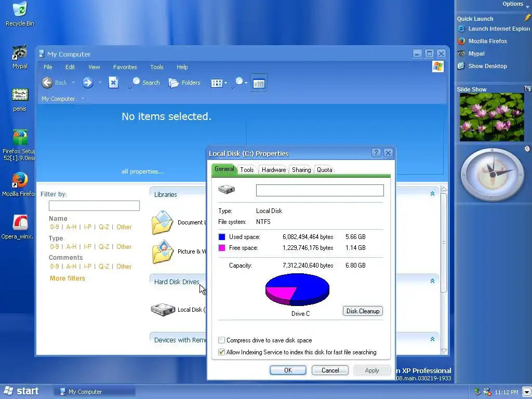
Task: Click the all properties... link
Action: point(142,171)
